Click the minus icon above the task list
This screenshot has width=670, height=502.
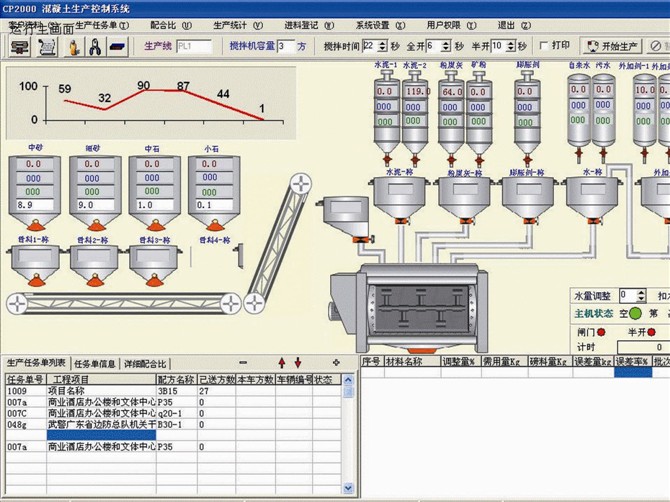click(243, 363)
